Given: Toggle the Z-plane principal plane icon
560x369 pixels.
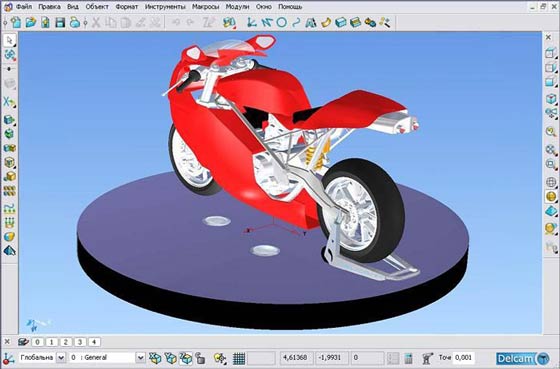Looking at the screenshot, I should 186,358.
